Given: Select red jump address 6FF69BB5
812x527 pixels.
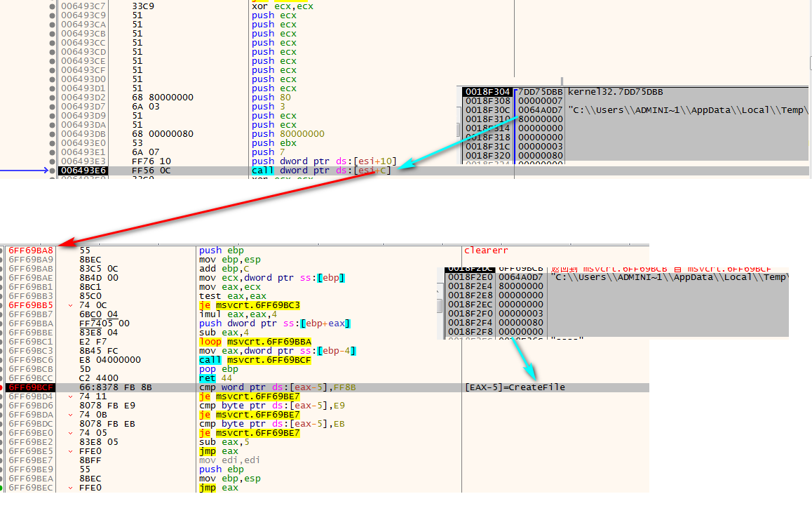Looking at the screenshot, I should [31, 305].
